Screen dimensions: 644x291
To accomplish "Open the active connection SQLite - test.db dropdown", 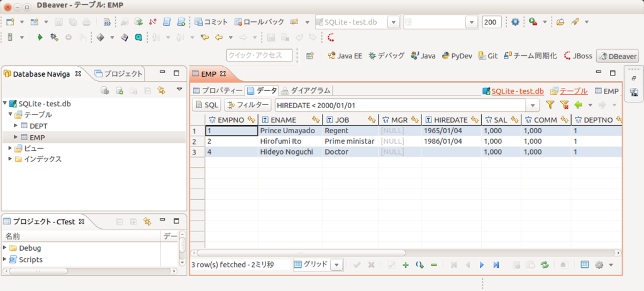I will 394,22.
